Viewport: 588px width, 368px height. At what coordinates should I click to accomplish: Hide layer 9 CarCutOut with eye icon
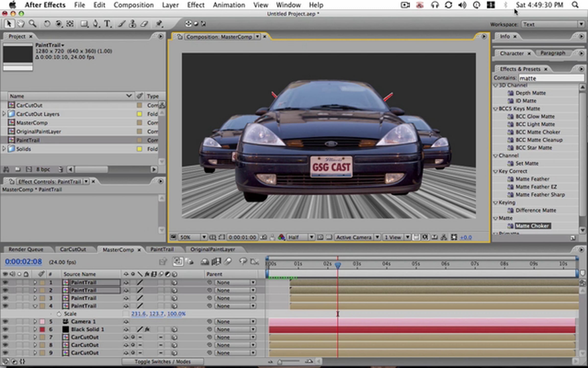[x=5, y=353]
